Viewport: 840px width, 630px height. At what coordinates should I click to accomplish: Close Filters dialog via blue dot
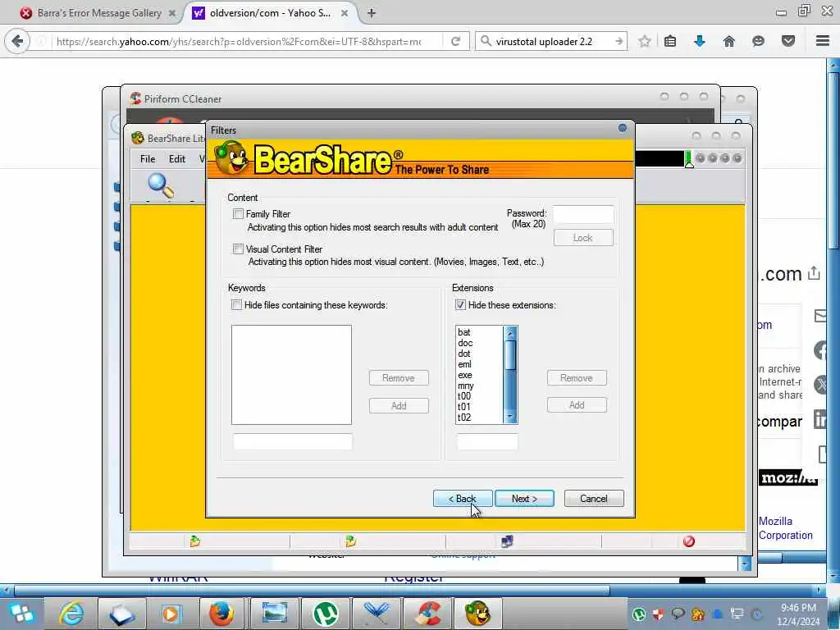(x=623, y=128)
